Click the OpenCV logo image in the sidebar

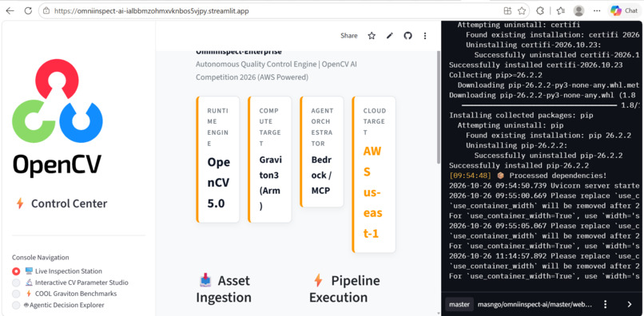58,118
